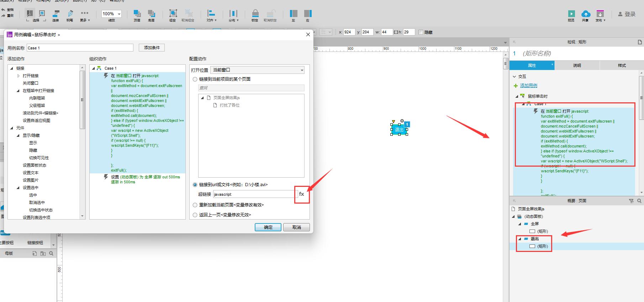Click the unlock (取消锁定) icon
Screen dimensions: 644x302
pos(270,14)
